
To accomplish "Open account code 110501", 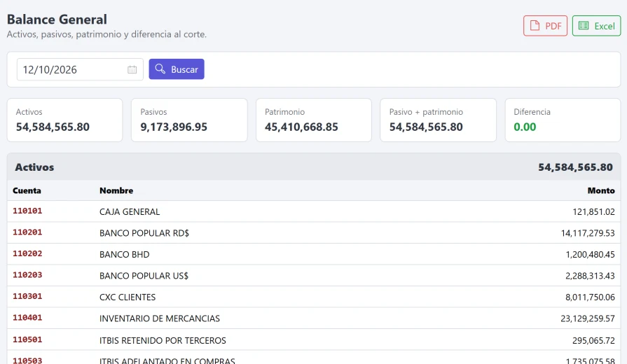I will [27, 339].
